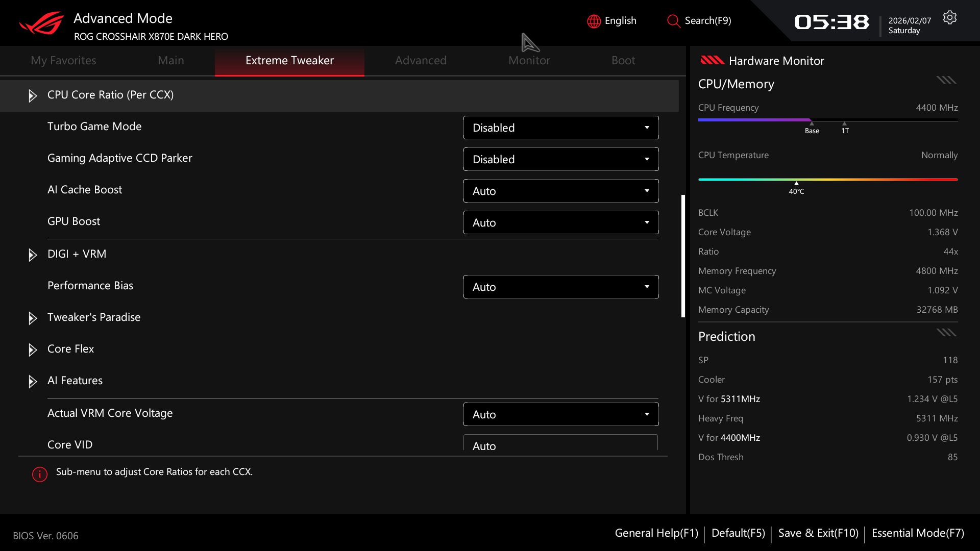Switch to the Monitor tab
980x551 pixels.
coord(529,60)
